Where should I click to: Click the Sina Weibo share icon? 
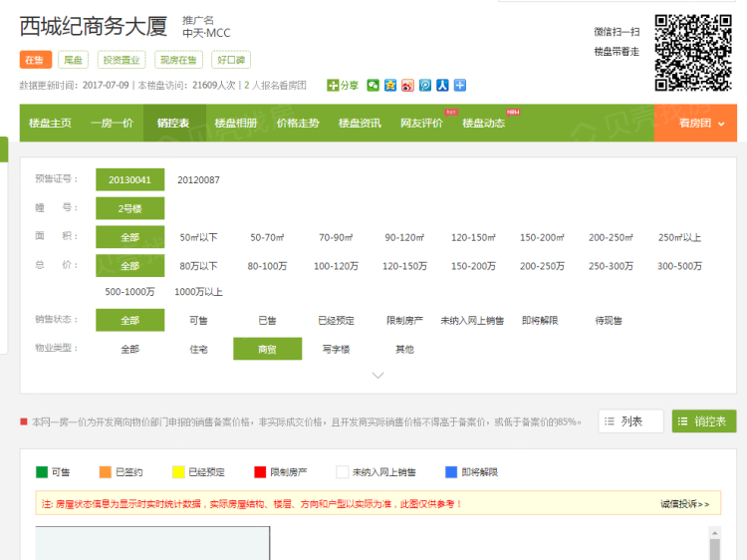407,86
